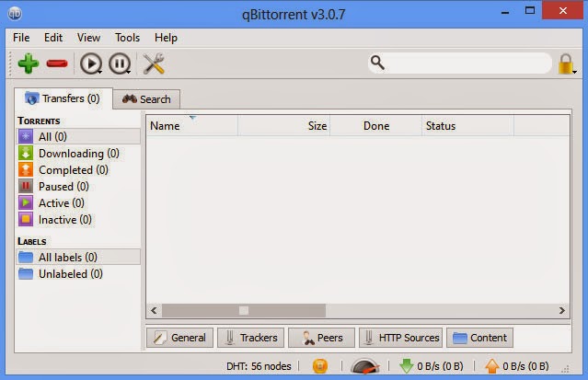Click the red minus delete torrent icon
This screenshot has width=588, height=380.
coord(57,63)
